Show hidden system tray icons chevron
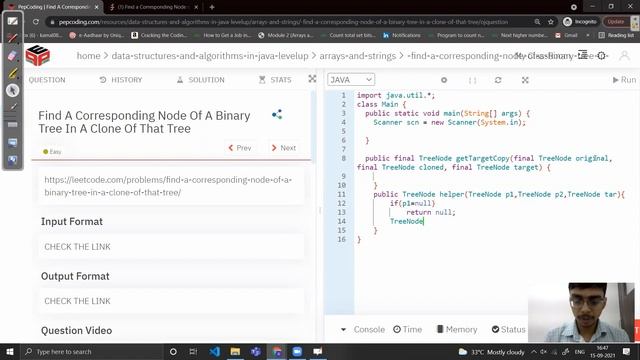 pyautogui.click(x=534, y=351)
